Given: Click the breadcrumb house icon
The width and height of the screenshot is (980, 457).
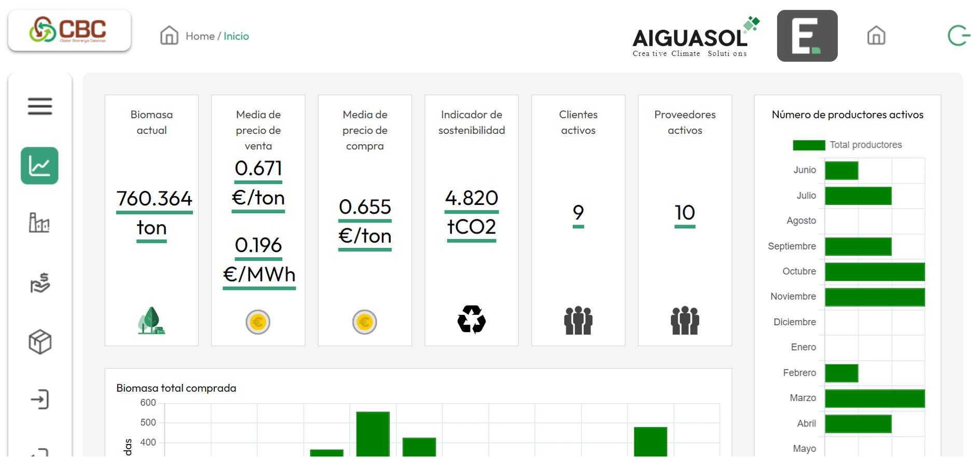Looking at the screenshot, I should tap(169, 36).
